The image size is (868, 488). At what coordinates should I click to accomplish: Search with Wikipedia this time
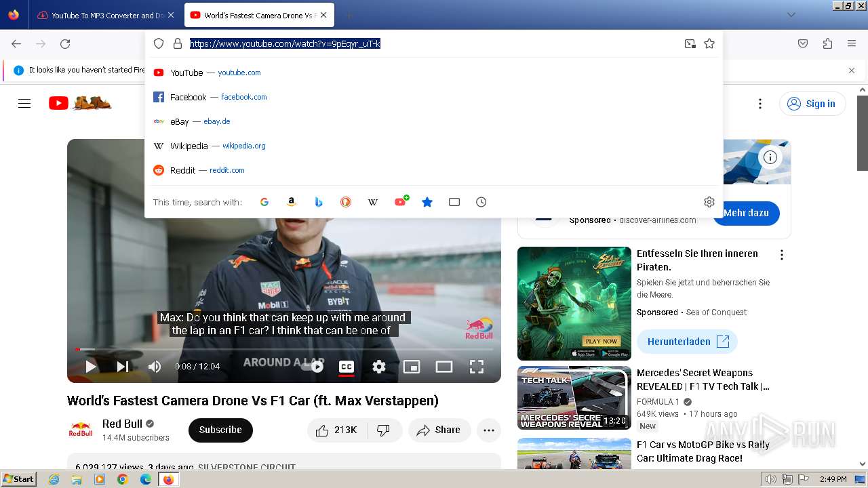[373, 202]
